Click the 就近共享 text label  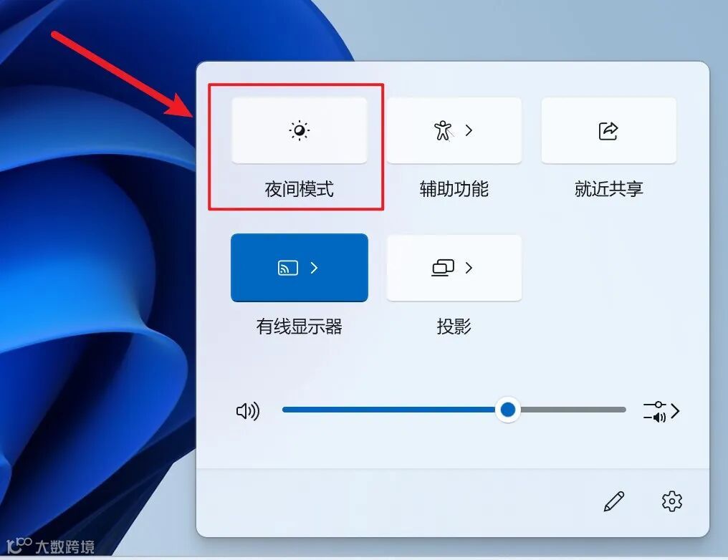pos(608,189)
